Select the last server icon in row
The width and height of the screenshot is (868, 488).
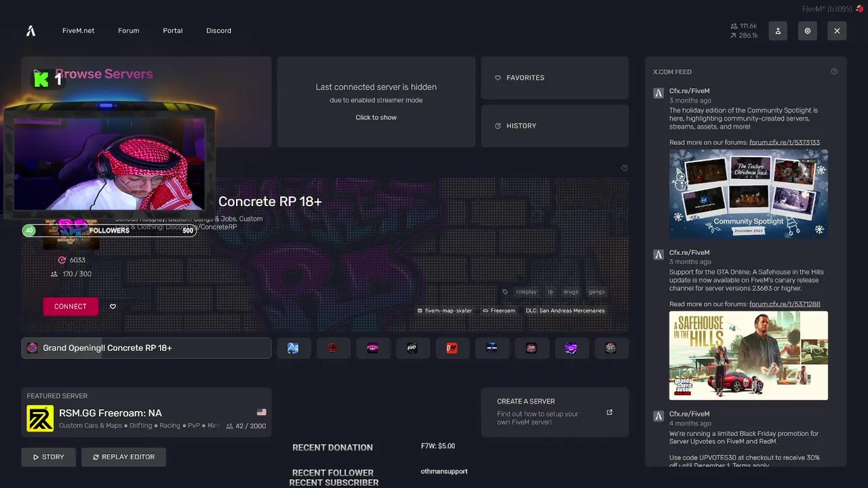[x=611, y=348]
